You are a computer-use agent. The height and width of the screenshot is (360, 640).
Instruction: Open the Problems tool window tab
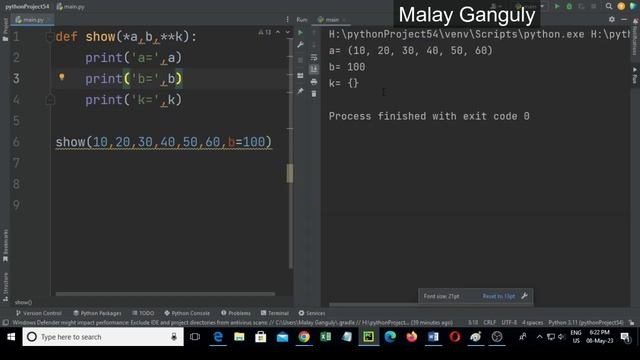tap(236, 313)
